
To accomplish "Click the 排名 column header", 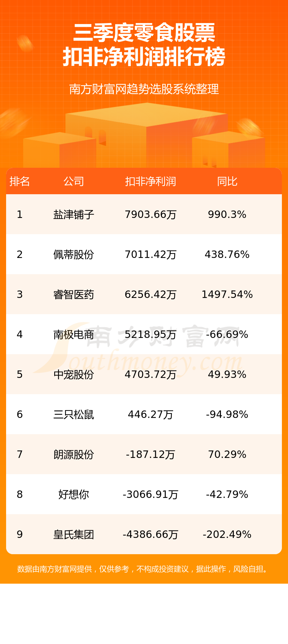I will point(20,181).
